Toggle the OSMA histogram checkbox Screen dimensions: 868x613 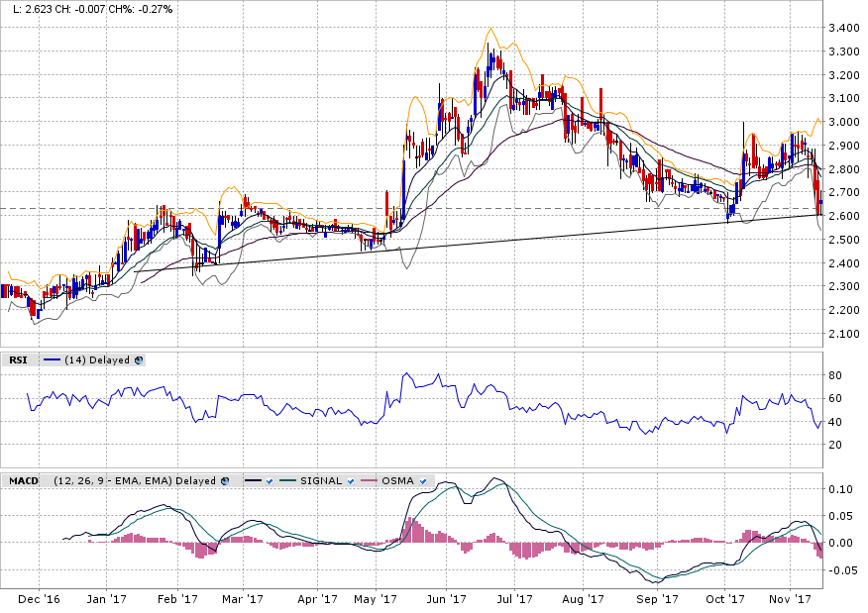point(423,480)
